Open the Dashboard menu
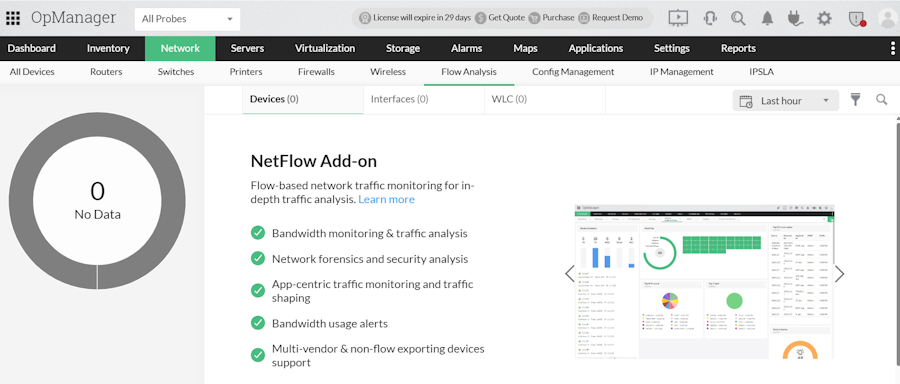This screenshot has height=384, width=900. click(x=32, y=48)
